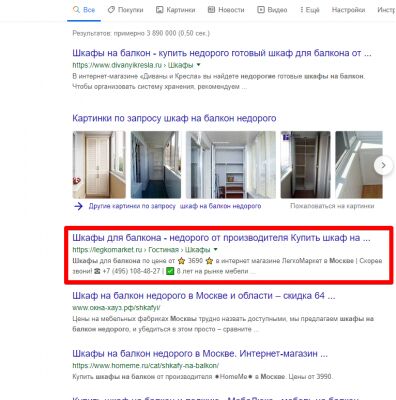The height and width of the screenshot is (400, 396).
Task: Open the third image with open shelves cabinet
Action: tap(231, 165)
